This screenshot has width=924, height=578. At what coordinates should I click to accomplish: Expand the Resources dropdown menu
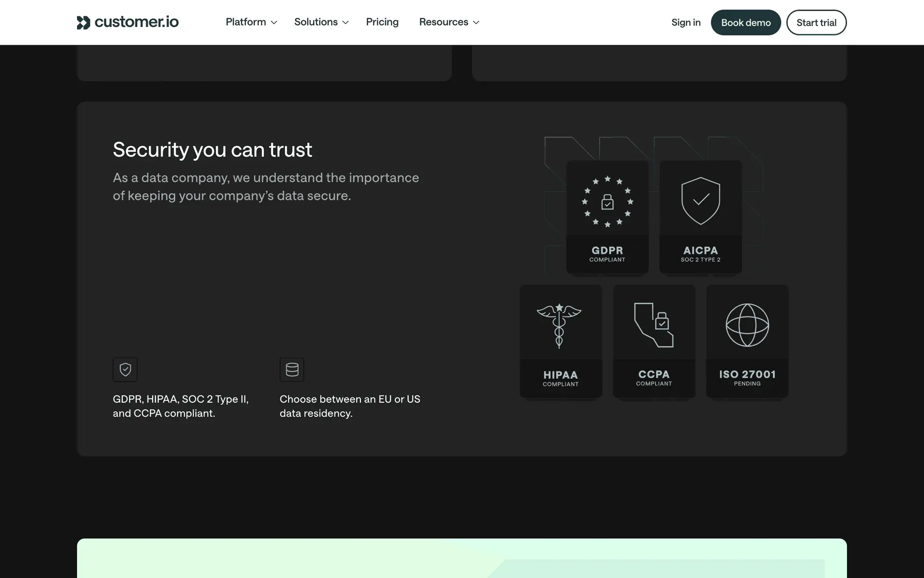point(449,22)
